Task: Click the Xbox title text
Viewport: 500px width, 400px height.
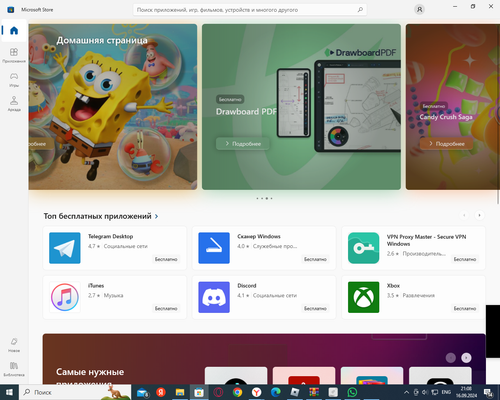Action: pos(393,286)
